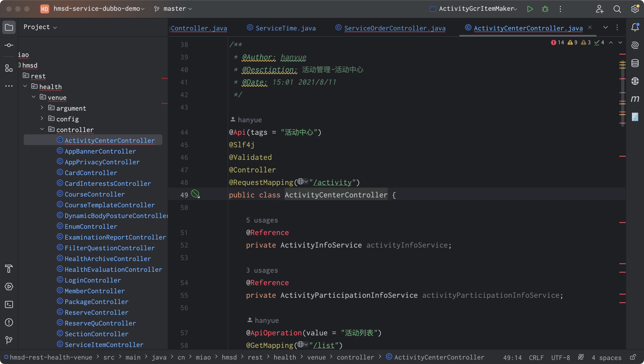Collapse the health folder
The height and width of the screenshot is (364, 644).
tap(25, 86)
